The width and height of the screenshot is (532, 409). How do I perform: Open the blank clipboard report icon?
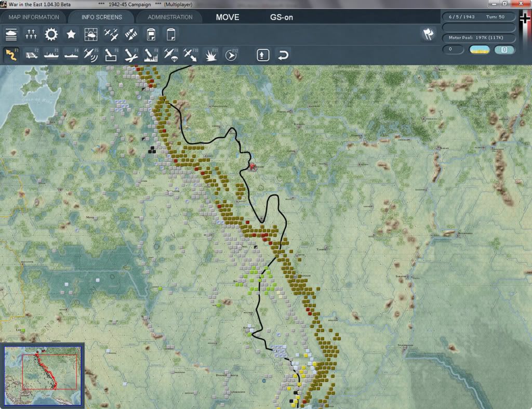click(x=171, y=34)
